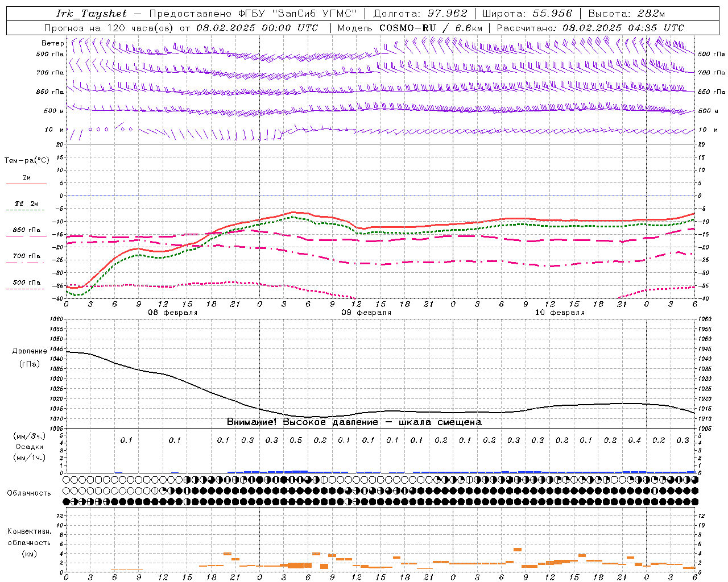Image resolution: width=728 pixels, height=582 pixels.
Task: Click the 700 гПа temperature legend entry
Action: tap(27, 256)
